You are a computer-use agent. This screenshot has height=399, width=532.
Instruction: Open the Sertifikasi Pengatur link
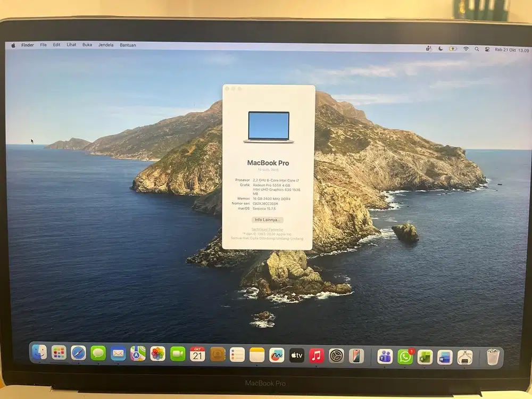tap(268, 230)
